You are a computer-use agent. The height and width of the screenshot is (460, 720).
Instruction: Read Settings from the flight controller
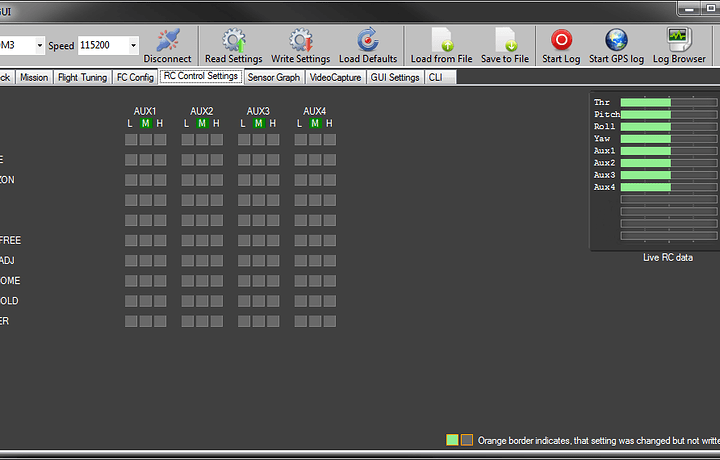[x=233, y=45]
